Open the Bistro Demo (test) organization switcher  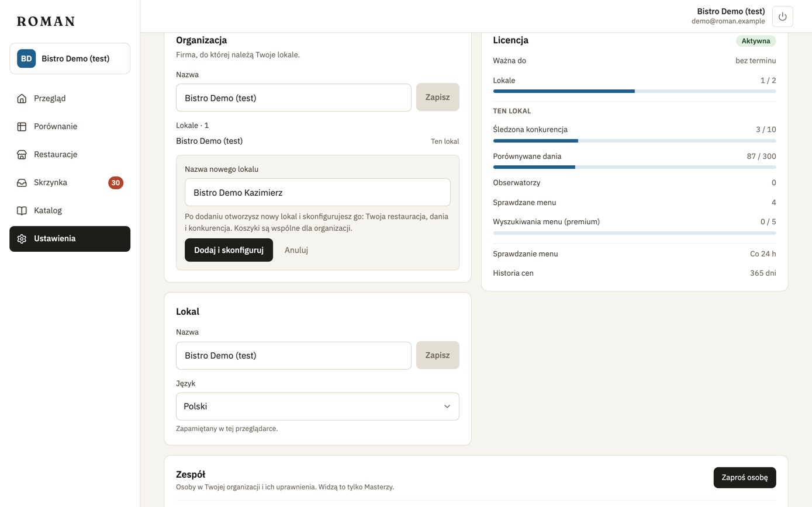pos(70,58)
